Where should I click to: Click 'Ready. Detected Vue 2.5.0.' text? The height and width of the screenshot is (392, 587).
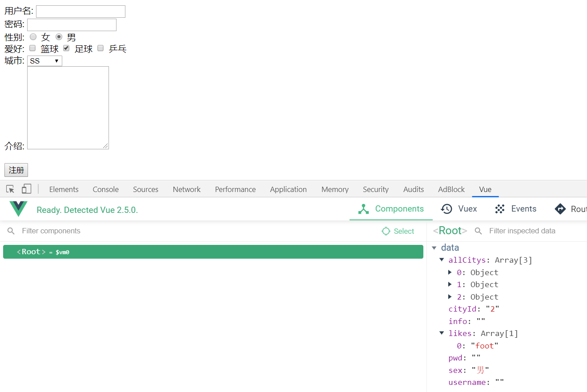(x=87, y=210)
